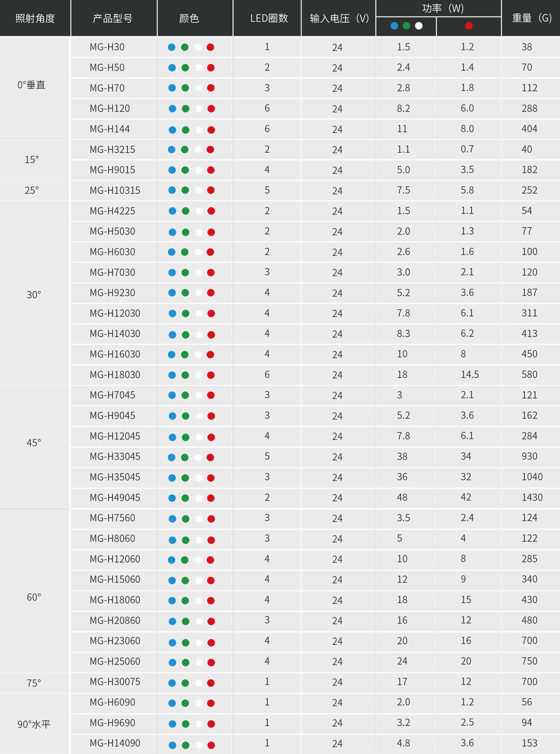Click the 90°水平 angle group cell
This screenshot has width=560, height=754.
pos(34,724)
